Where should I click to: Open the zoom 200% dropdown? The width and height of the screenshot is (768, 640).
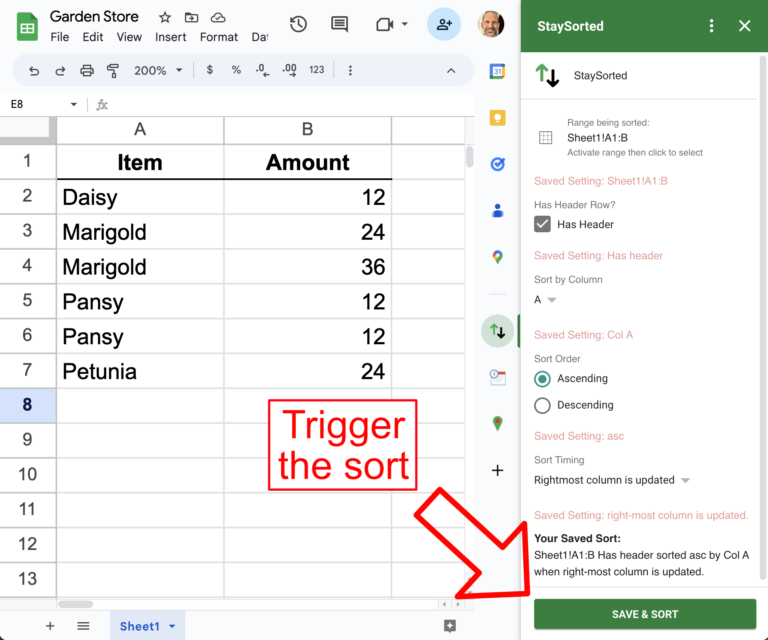(158, 71)
